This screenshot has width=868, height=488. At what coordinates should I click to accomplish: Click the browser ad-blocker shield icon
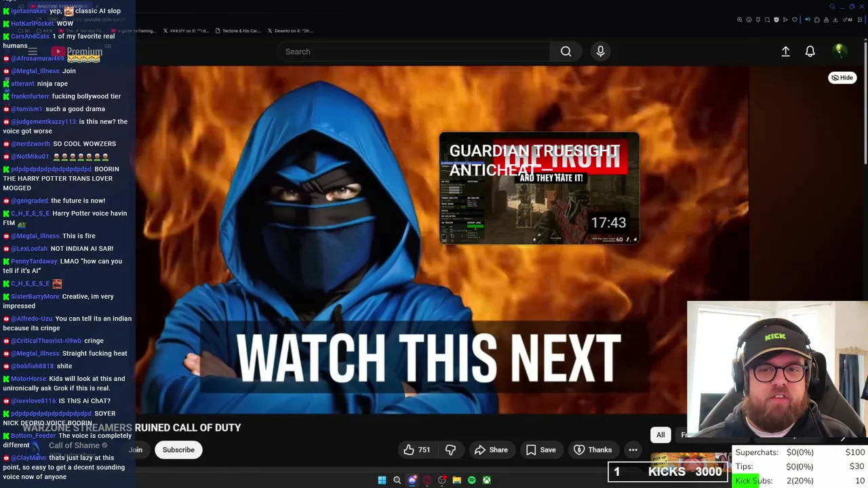pos(776,20)
